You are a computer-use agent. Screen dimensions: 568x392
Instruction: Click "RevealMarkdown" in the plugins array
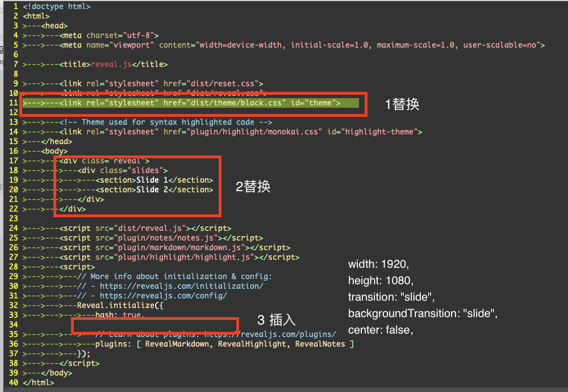coord(177,344)
